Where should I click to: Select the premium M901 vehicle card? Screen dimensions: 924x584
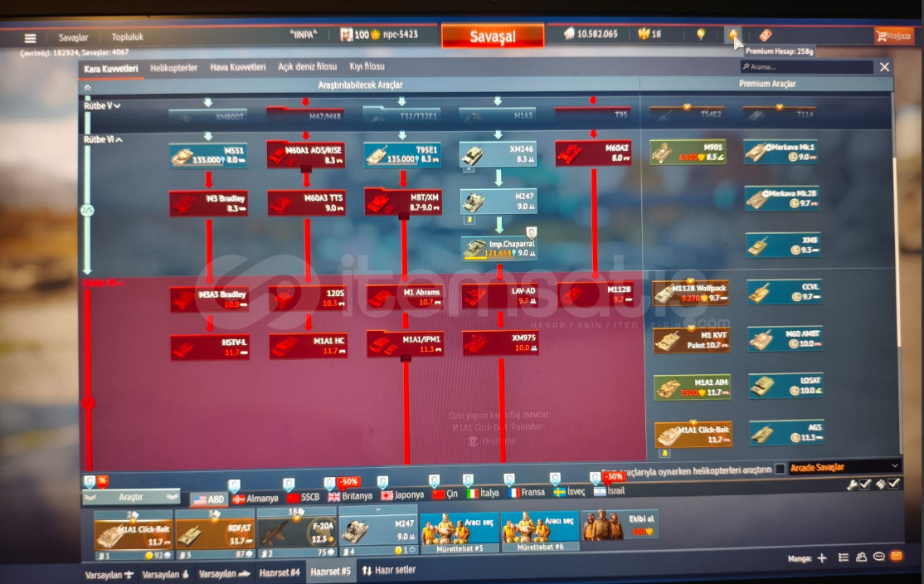point(688,152)
